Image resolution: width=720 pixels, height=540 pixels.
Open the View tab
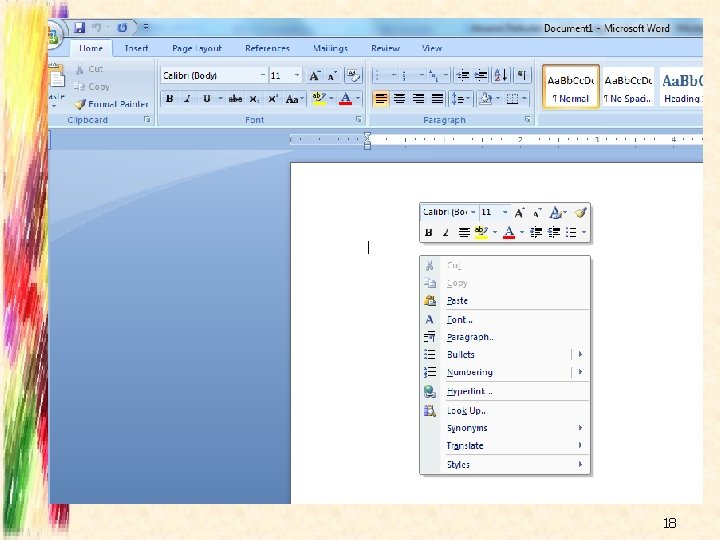[432, 48]
